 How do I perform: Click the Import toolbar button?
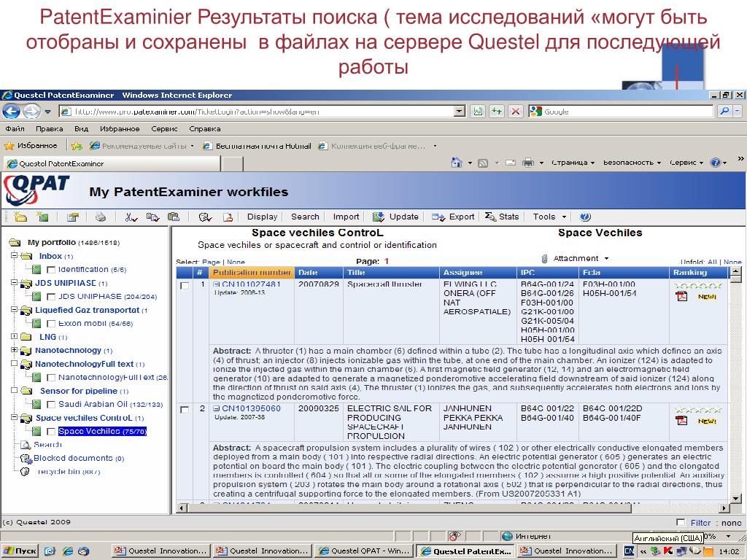(x=346, y=217)
